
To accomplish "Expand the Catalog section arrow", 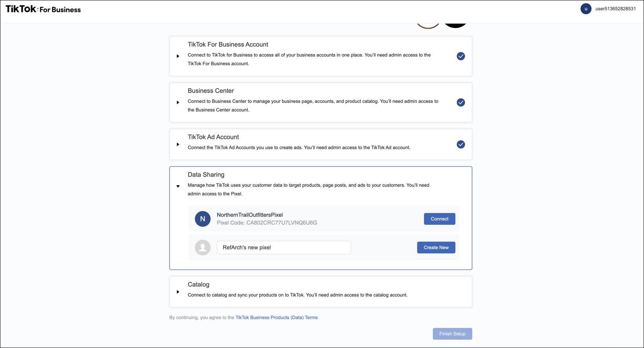I will [178, 292].
